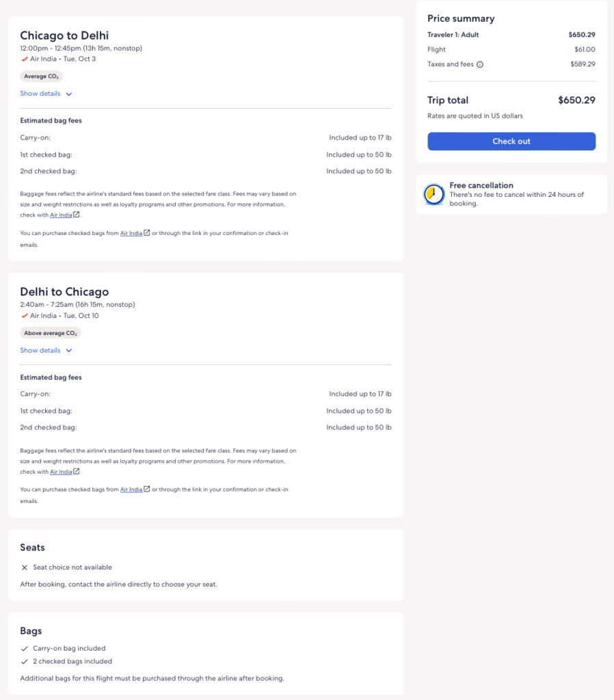
Task: Click the Seats section heading
Action: 33,548
